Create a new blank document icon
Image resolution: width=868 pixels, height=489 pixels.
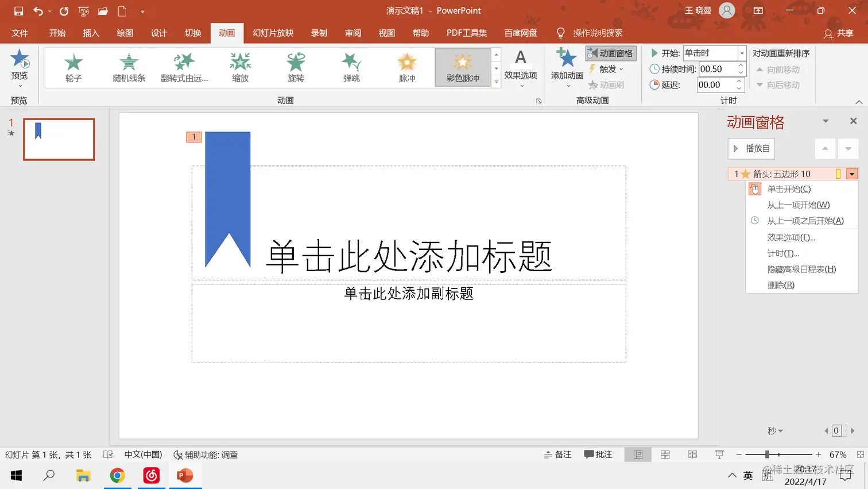point(122,11)
